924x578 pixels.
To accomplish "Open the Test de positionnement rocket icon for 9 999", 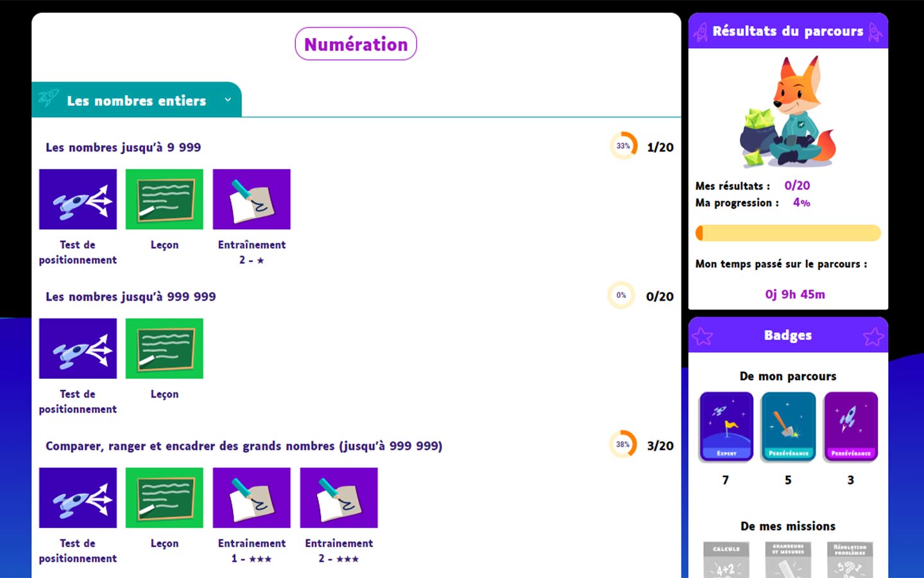I will 78,199.
